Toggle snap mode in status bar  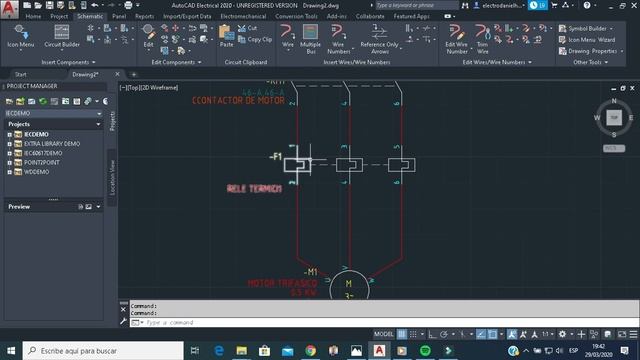click(x=413, y=334)
